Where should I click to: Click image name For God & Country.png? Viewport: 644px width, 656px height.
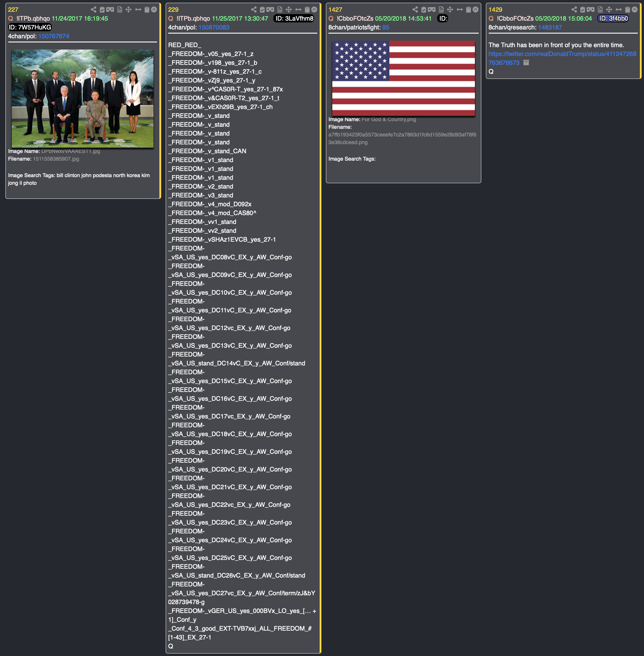[x=389, y=119]
